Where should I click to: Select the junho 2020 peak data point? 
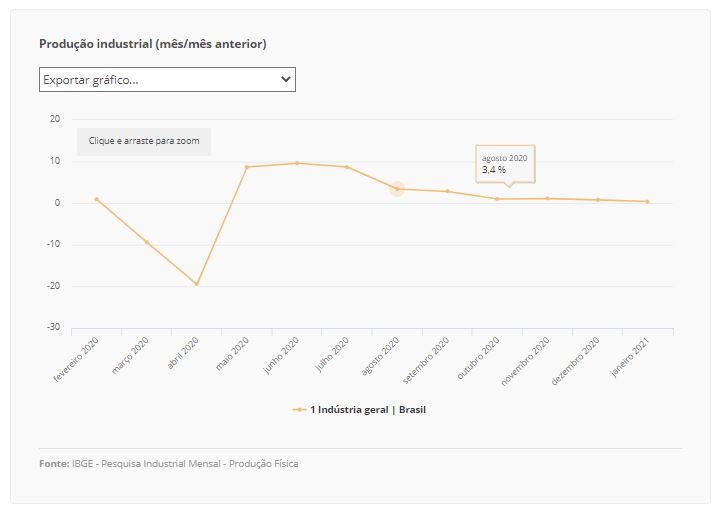pyautogui.click(x=297, y=163)
